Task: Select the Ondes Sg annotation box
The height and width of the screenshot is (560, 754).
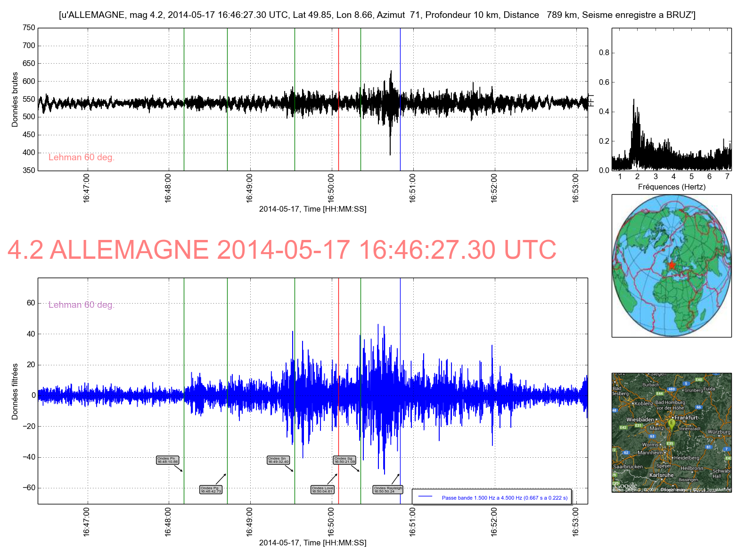Action: [344, 460]
